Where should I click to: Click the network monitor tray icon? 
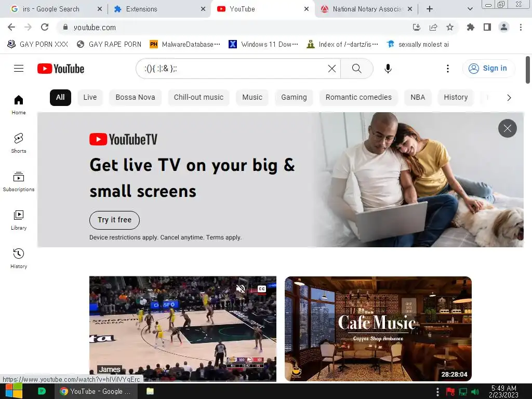point(463,392)
